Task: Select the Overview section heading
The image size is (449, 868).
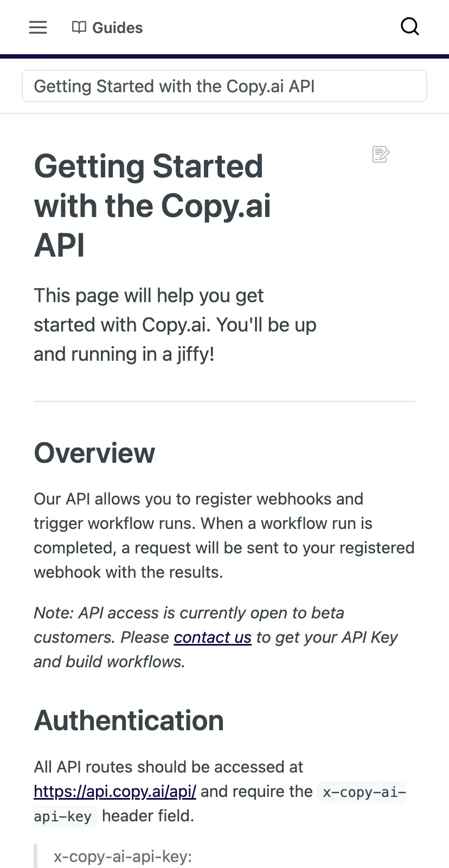Action: click(94, 453)
